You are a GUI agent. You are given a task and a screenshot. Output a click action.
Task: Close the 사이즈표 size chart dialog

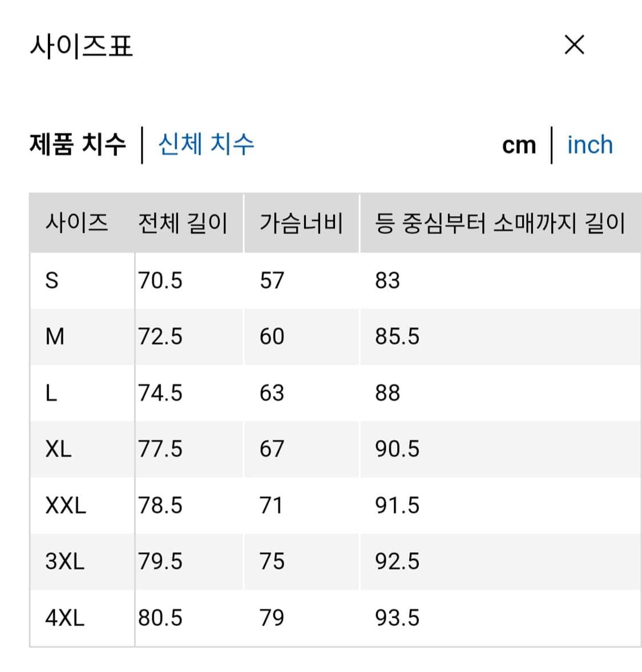(x=575, y=45)
